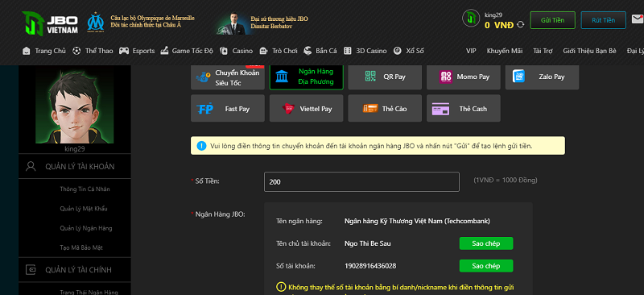Click the Rút Tiền withdraw button
The width and height of the screenshot is (644, 295).
click(603, 20)
